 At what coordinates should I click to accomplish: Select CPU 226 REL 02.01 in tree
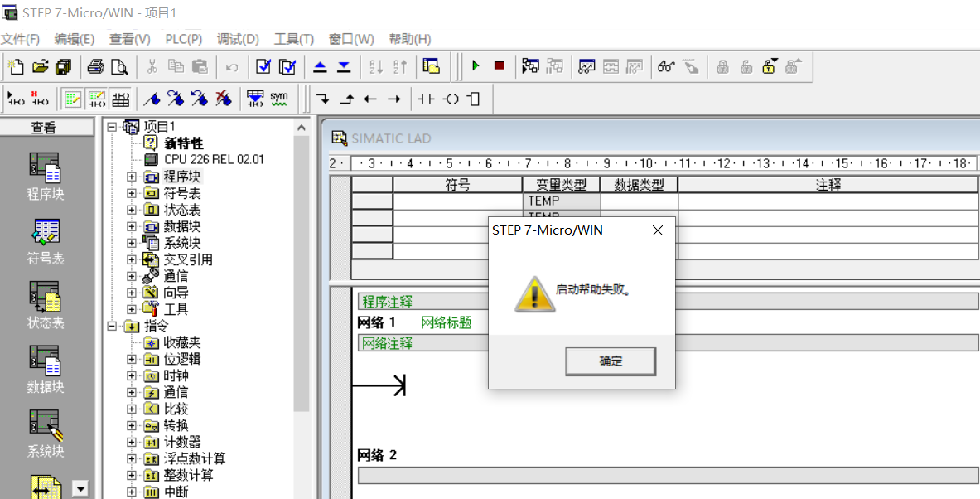click(215, 159)
